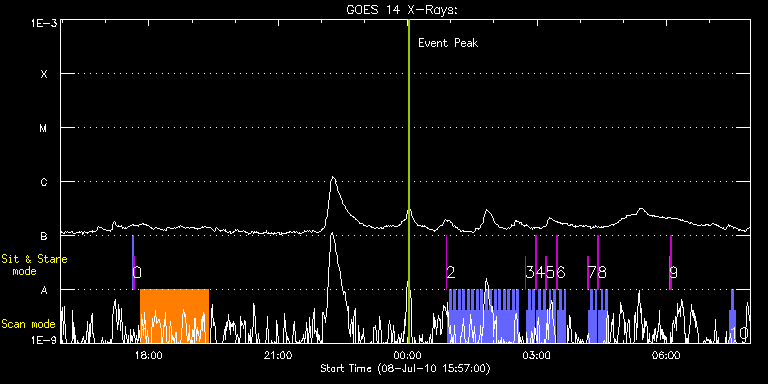Click the "03:00" time axis label
The width and height of the screenshot is (768, 384).
coord(537,355)
